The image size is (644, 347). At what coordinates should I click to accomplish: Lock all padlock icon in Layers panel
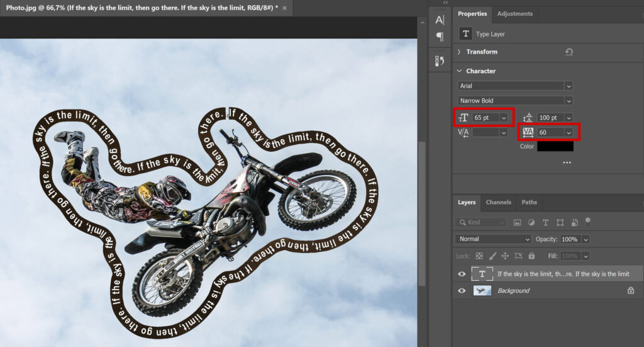tap(531, 256)
